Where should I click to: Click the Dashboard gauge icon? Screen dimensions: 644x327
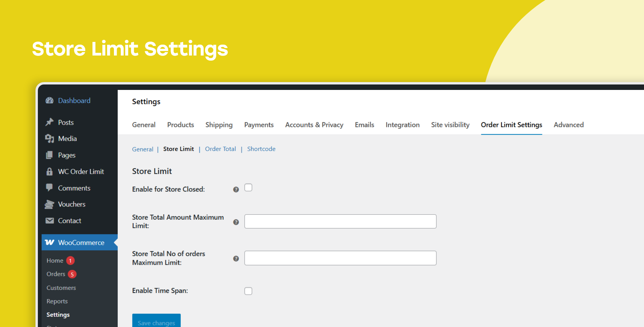(49, 100)
